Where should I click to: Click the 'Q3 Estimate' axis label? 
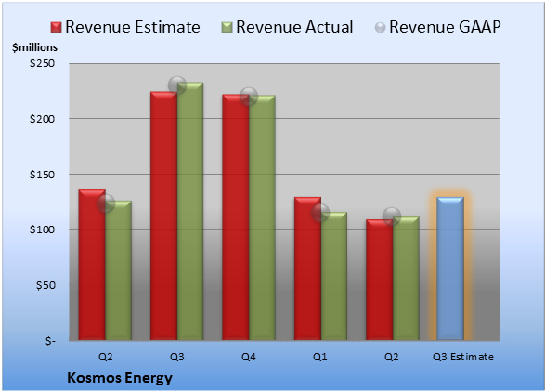[x=463, y=357]
